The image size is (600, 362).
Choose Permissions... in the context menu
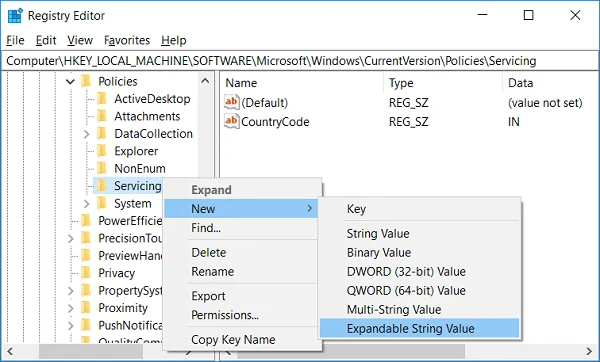[241, 315]
